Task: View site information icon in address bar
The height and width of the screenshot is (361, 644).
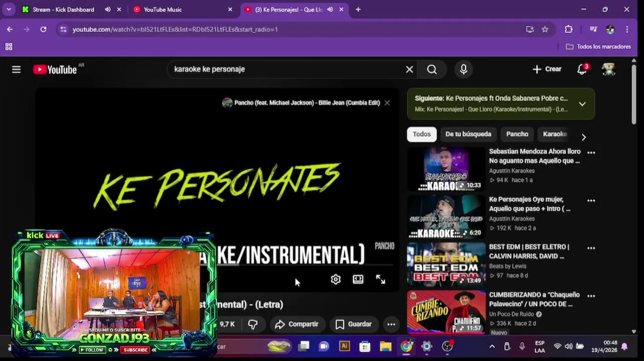Action: tap(63, 30)
